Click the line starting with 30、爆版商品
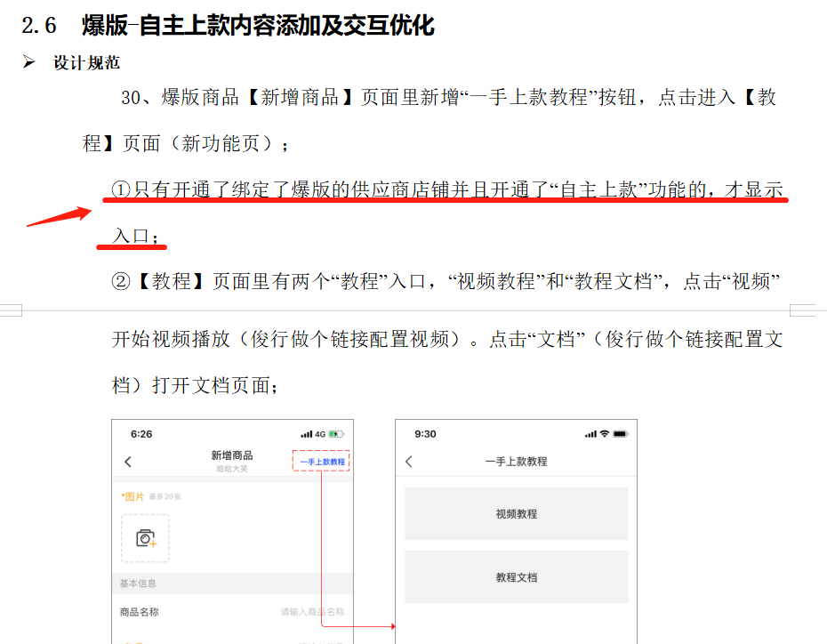This screenshot has height=644, width=827. [449, 98]
